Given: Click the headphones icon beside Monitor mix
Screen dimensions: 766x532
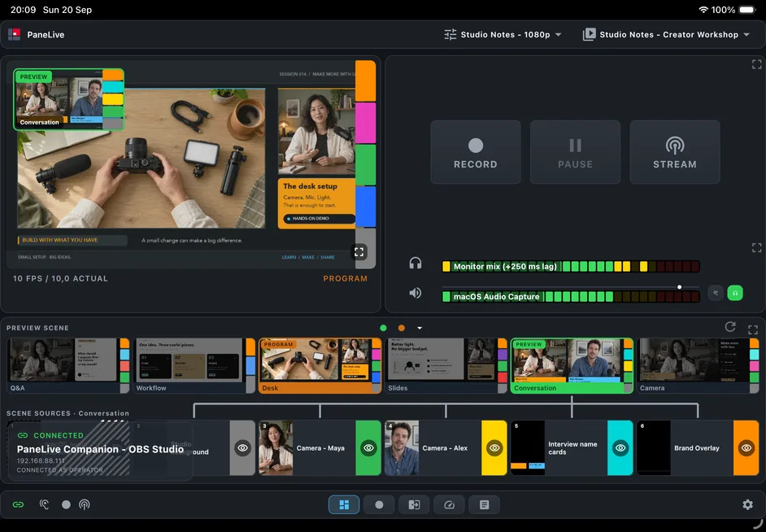Looking at the screenshot, I should (416, 264).
